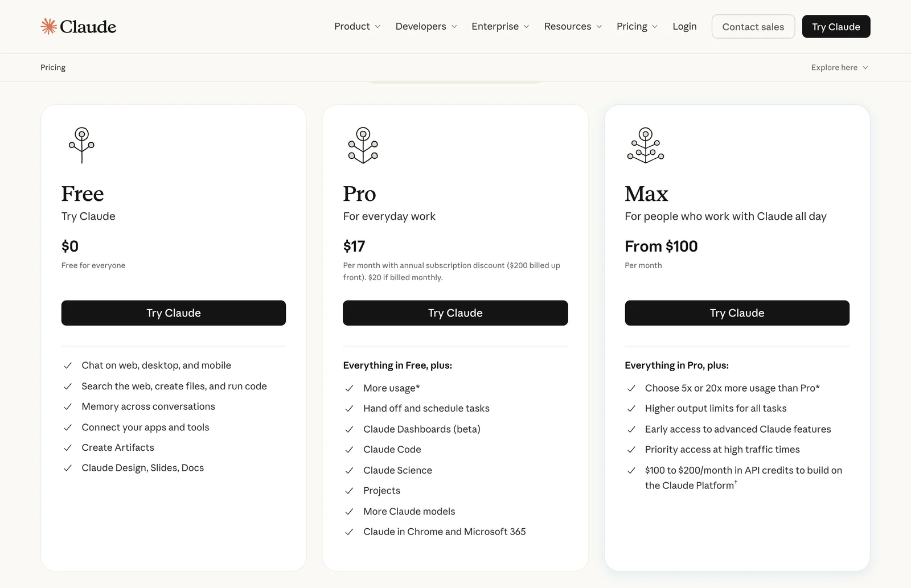Click checkmark beside Chat on web, desktop, and mobile
The width and height of the screenshot is (911, 588).
pos(68,365)
